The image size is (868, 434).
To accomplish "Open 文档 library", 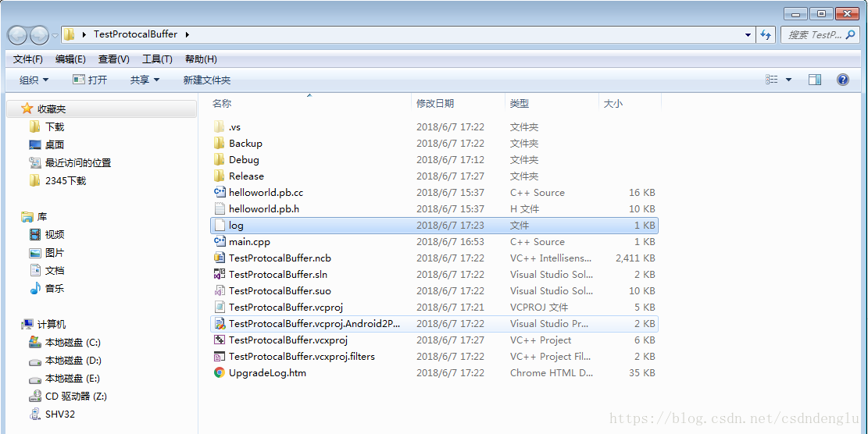I will pos(55,270).
